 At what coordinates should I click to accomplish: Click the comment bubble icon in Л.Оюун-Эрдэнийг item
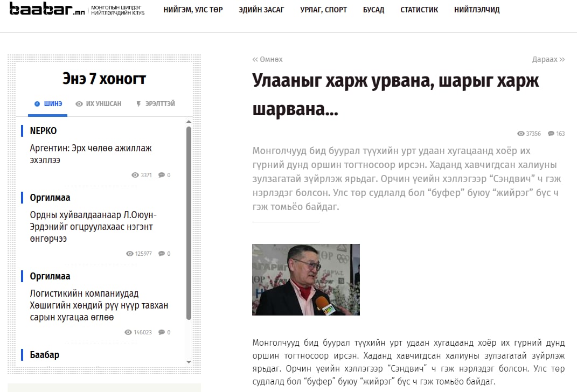[x=162, y=254]
